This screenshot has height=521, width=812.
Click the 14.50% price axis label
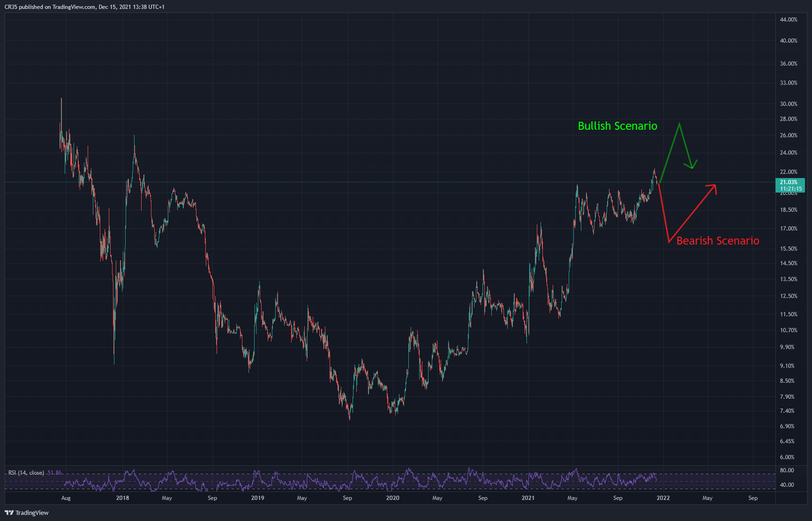[789, 263]
